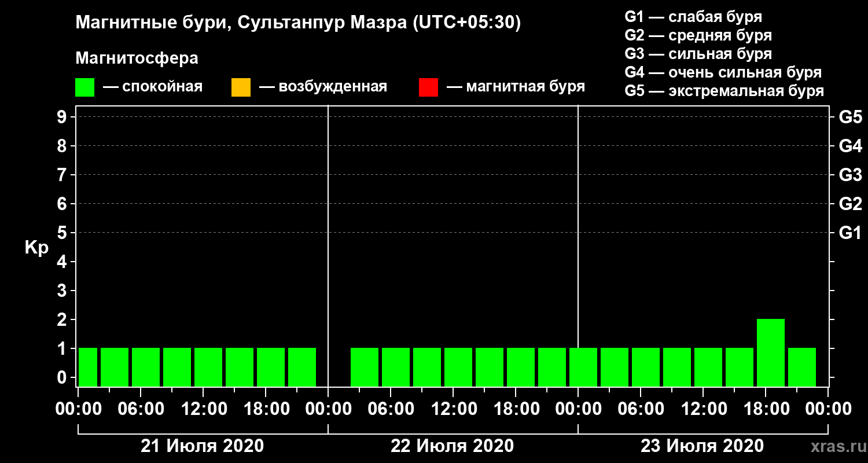Click the orange 'возбужденная' legend swatch
This screenshot has width=868, height=463.
click(241, 87)
